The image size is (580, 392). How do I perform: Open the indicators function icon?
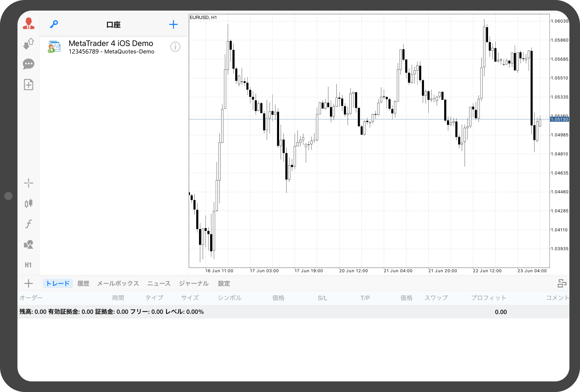28,224
